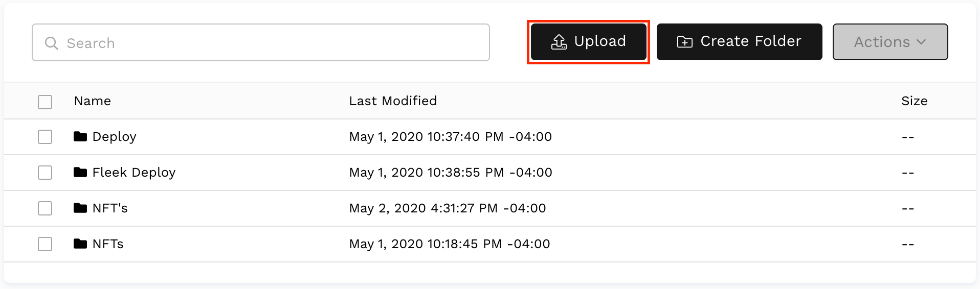Screen dimensions: 980x289
Task: Click the NFT's folder icon
Action: (80, 208)
